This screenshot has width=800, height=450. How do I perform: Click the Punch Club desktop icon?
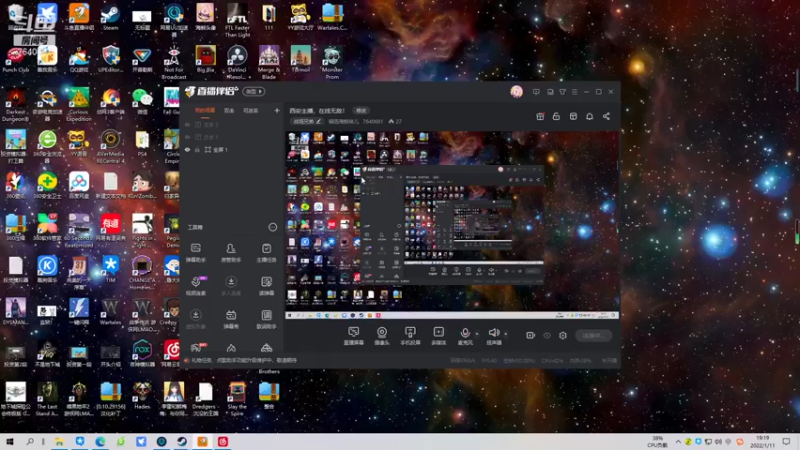coord(15,59)
